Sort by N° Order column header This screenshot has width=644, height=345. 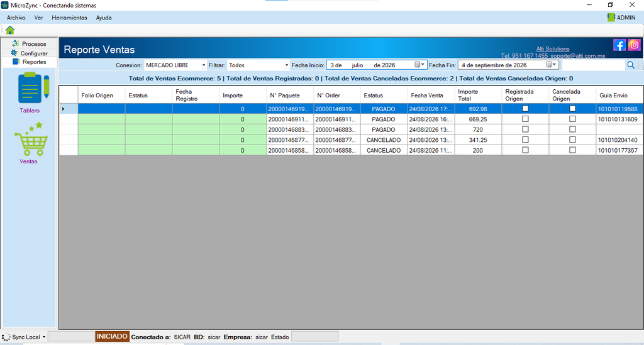click(x=337, y=95)
